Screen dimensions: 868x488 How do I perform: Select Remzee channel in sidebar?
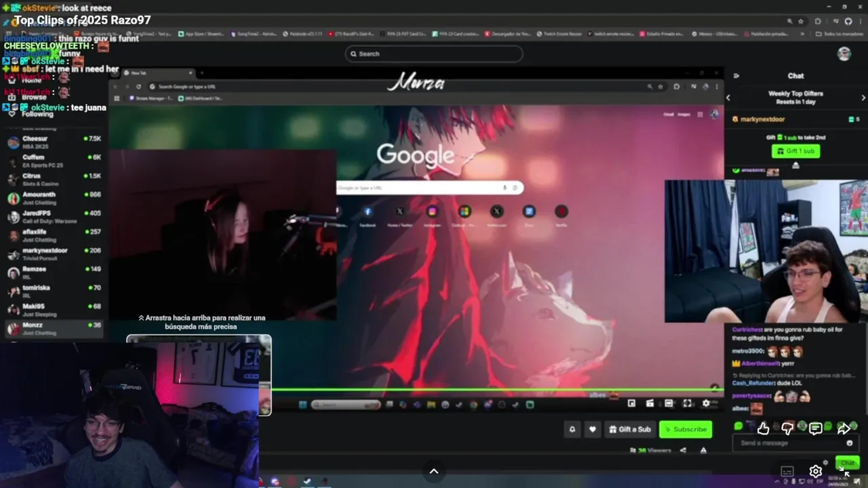[x=54, y=272]
